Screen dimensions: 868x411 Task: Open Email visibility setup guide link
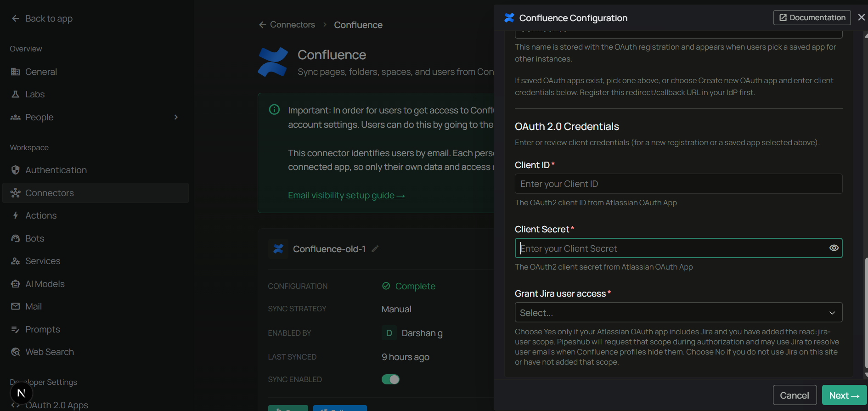point(346,195)
